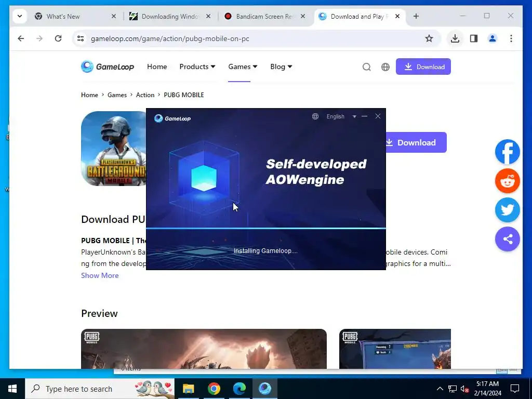Viewport: 532px width, 399px height.
Task: Open Chrome three-dot menu
Action: 511,38
